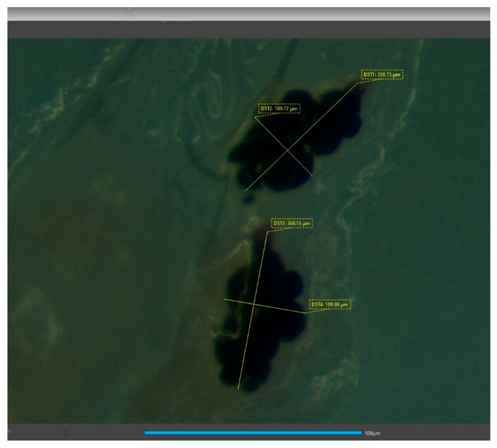Click the gray title bar at the top

coord(248,14)
